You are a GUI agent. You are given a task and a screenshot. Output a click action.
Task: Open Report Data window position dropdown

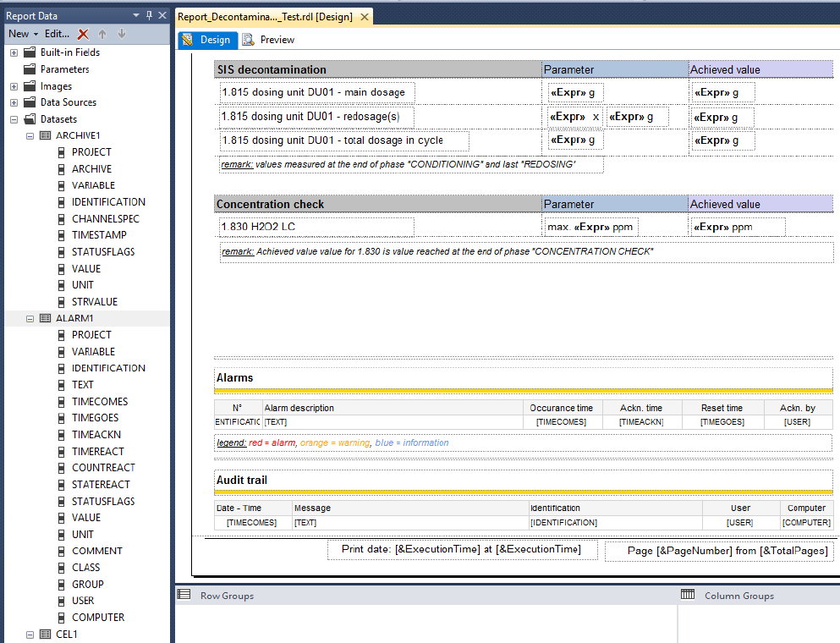coord(137,15)
